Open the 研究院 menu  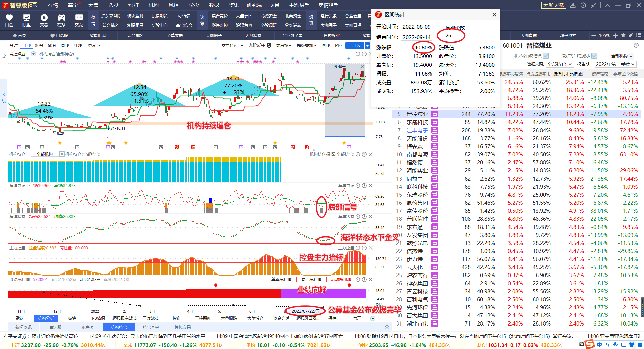click(x=254, y=5)
